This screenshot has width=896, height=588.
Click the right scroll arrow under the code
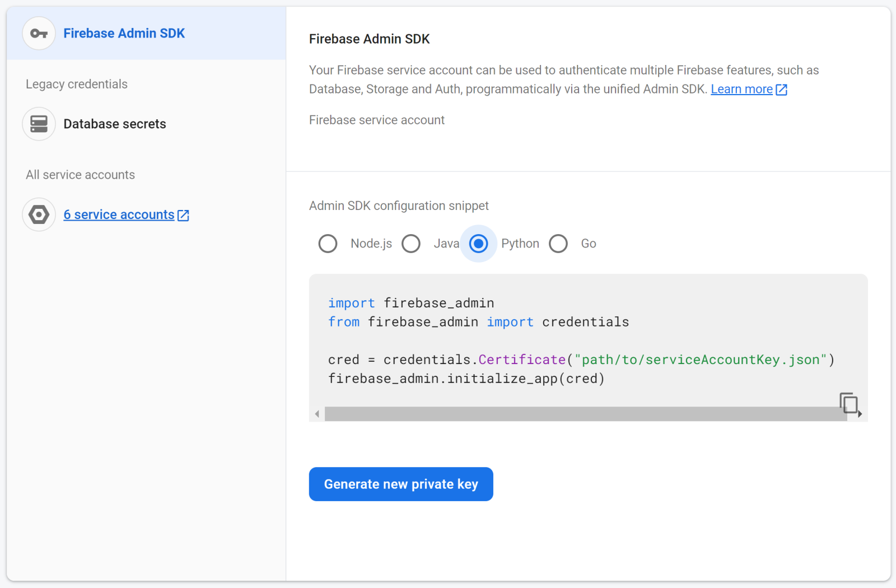(x=860, y=414)
